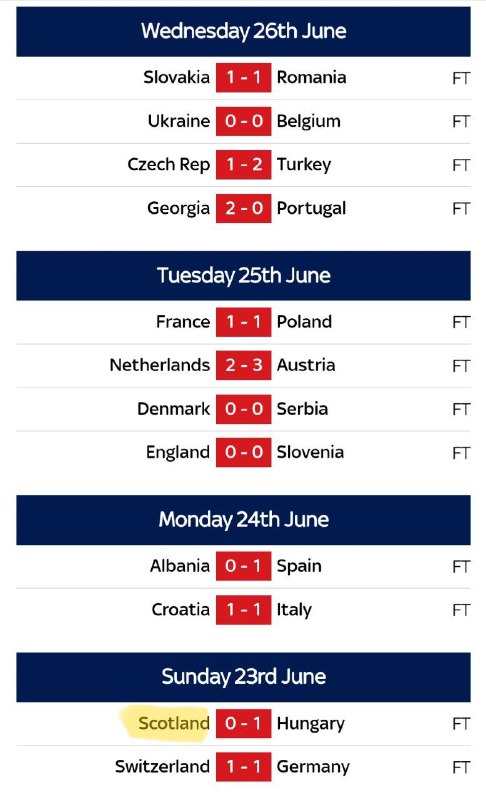
Task: Click the Italy team name
Action: pyautogui.click(x=294, y=610)
